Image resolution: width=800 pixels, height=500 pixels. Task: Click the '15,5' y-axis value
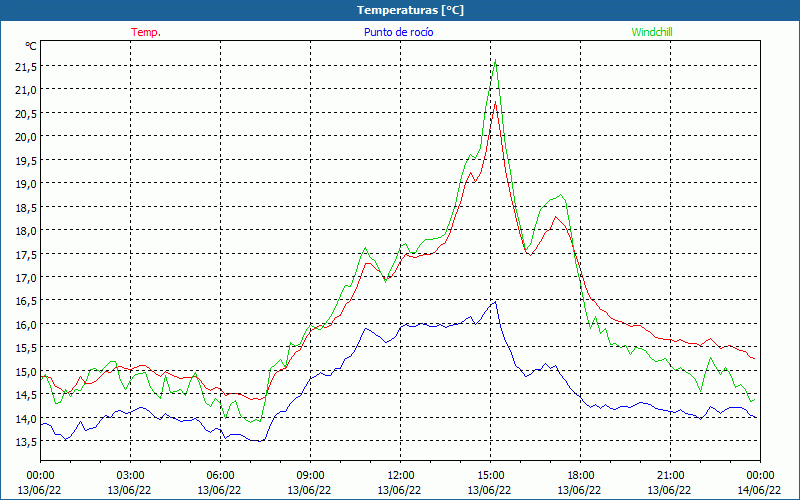(26, 348)
